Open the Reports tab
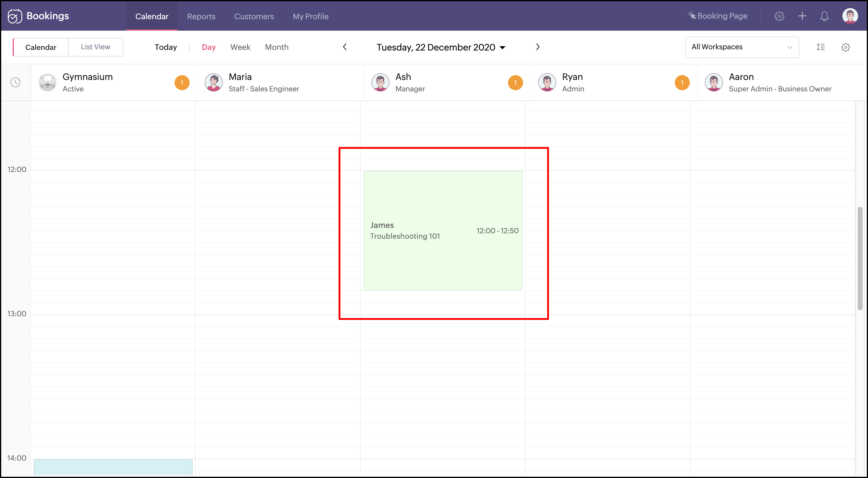The width and height of the screenshot is (868, 478). tap(201, 16)
